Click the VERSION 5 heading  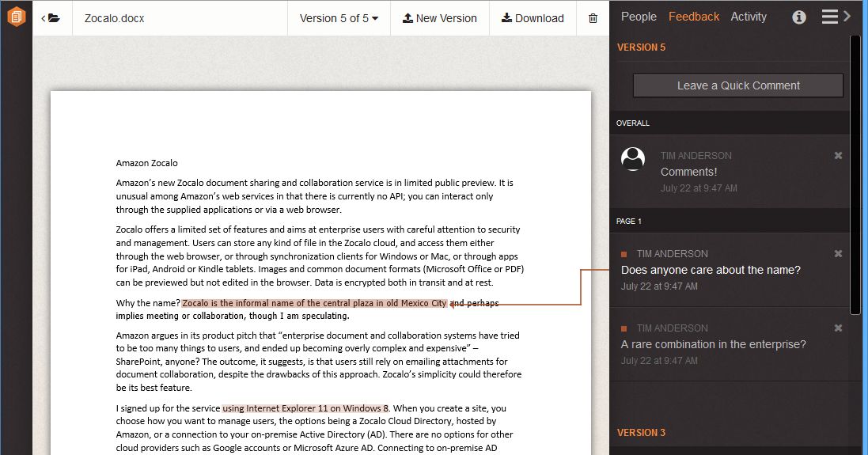[x=641, y=47]
